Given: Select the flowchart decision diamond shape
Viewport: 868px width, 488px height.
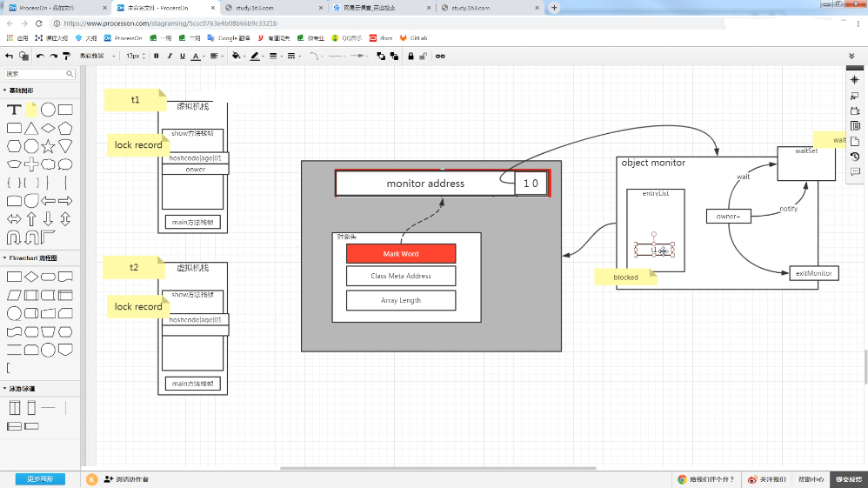Looking at the screenshot, I should pos(31,277).
